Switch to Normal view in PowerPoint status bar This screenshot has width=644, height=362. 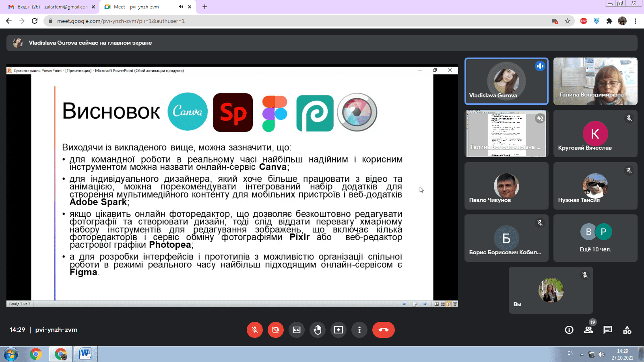[437, 304]
